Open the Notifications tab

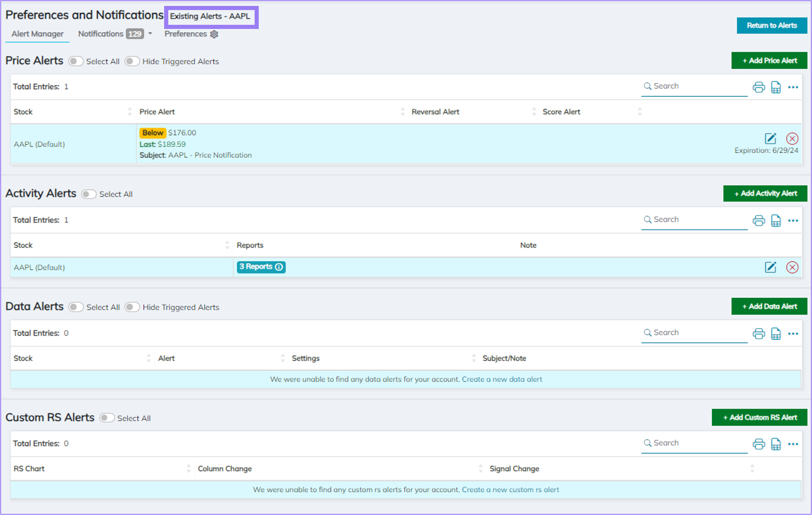(101, 34)
